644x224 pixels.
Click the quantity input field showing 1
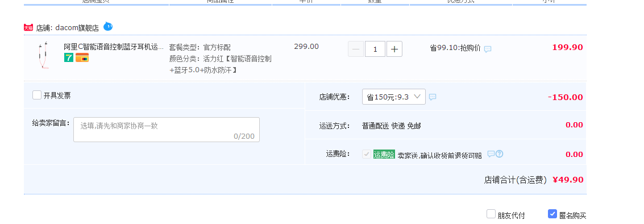[x=375, y=49]
